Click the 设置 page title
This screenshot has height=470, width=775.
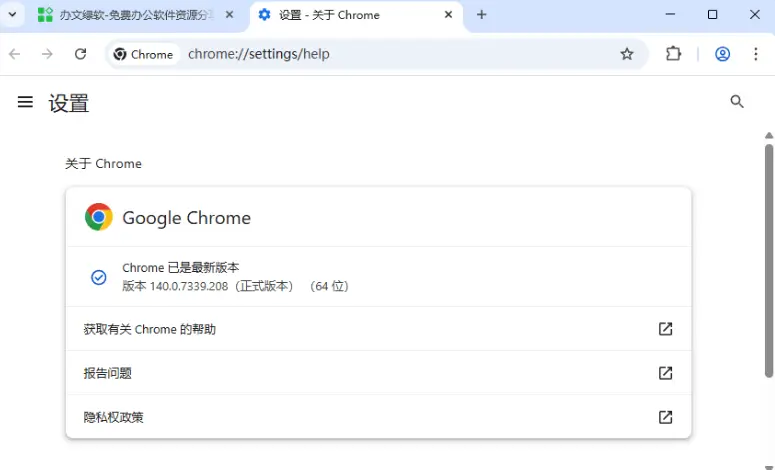(69, 103)
